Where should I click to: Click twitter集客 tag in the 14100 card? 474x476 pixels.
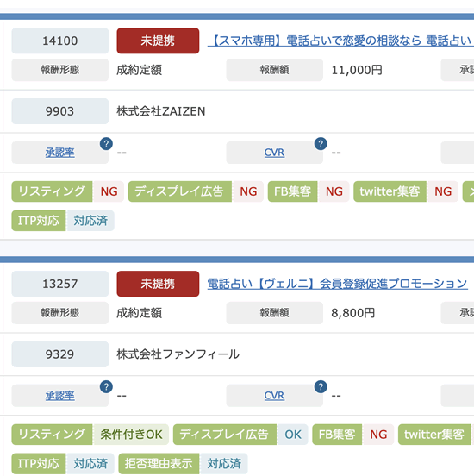tap(390, 191)
